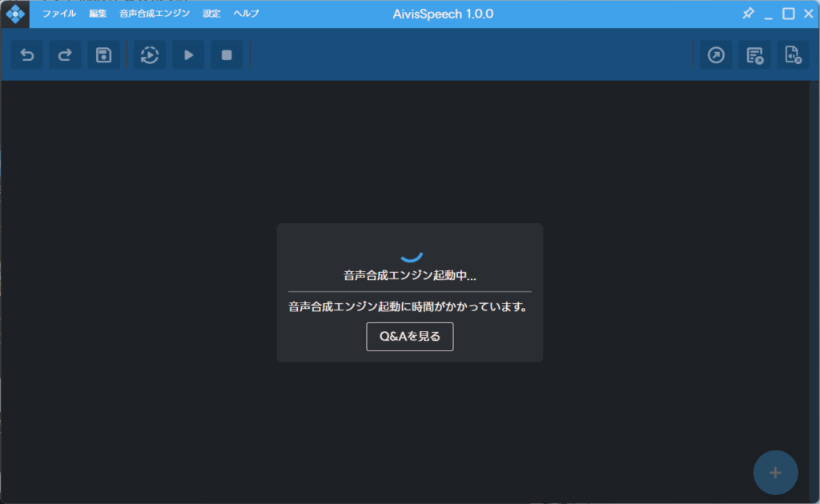Maximize the AivisSpeech window
The height and width of the screenshot is (504, 820).
click(x=789, y=14)
